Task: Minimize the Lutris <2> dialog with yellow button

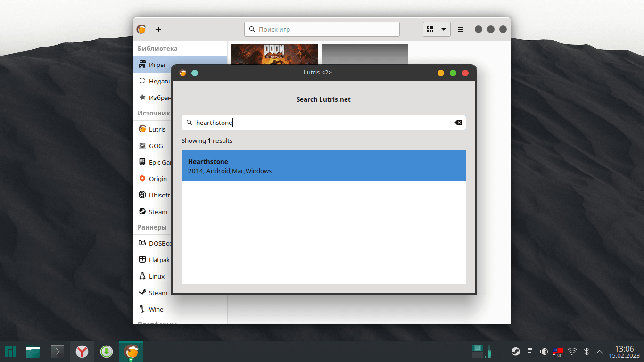Action: tap(441, 73)
